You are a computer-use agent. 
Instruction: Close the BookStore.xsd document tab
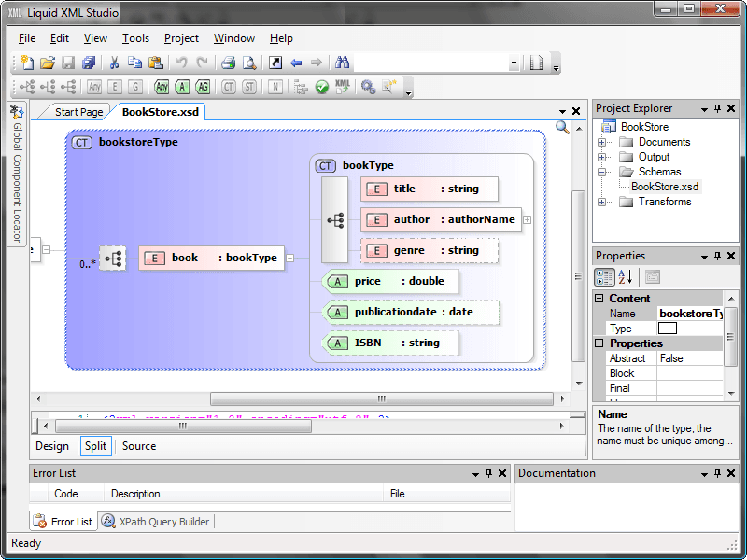pyautogui.click(x=576, y=111)
